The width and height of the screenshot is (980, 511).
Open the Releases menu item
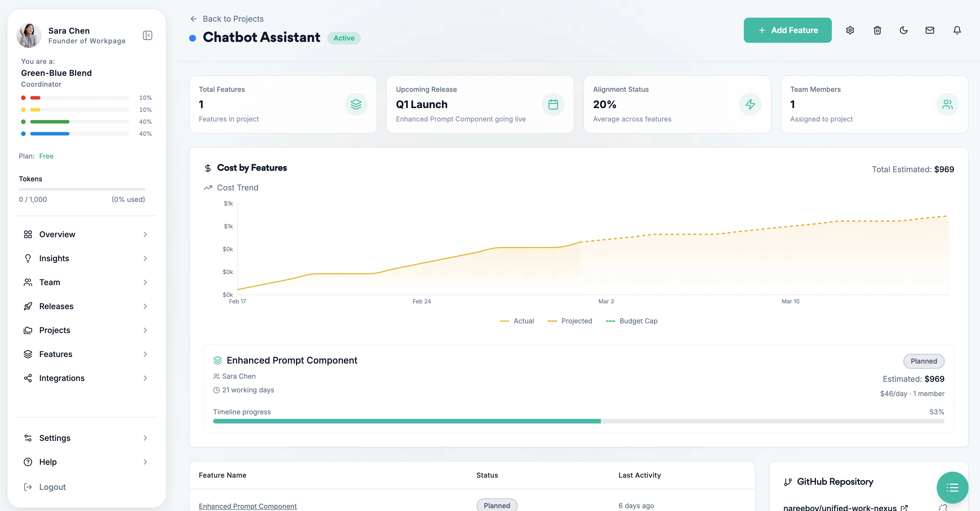pyautogui.click(x=56, y=306)
